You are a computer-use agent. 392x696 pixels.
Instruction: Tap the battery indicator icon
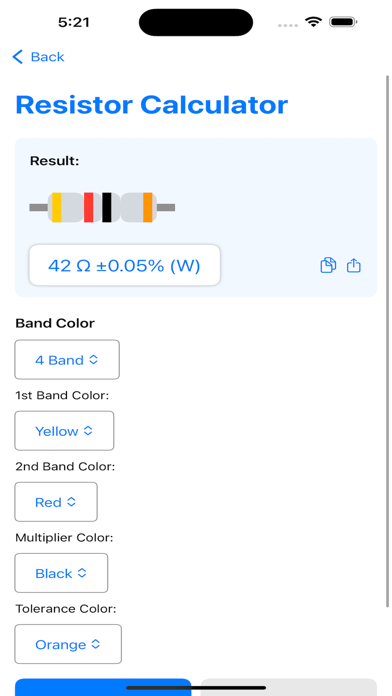pos(343,22)
